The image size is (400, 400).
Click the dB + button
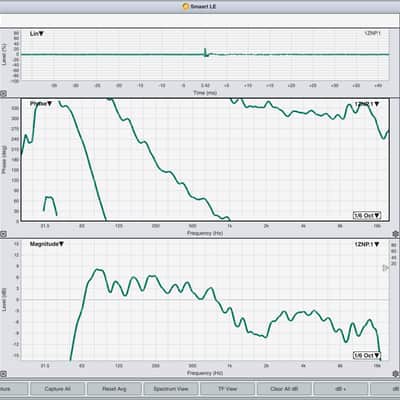tap(341, 389)
